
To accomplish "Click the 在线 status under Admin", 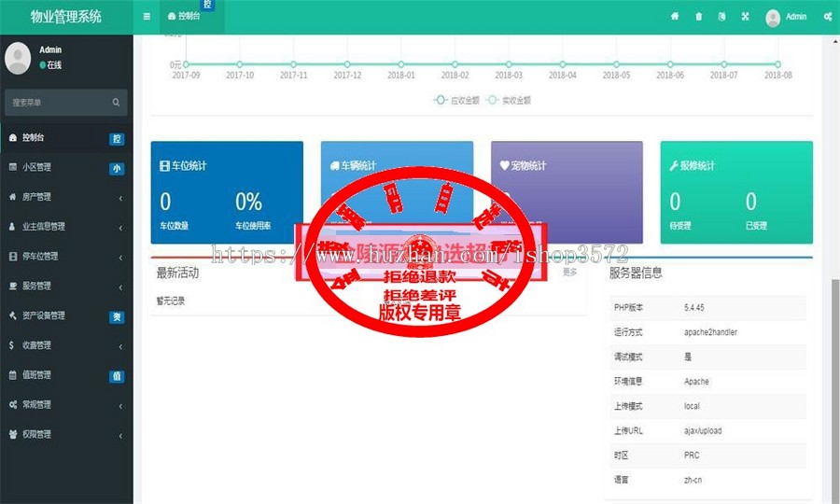I will [x=50, y=65].
